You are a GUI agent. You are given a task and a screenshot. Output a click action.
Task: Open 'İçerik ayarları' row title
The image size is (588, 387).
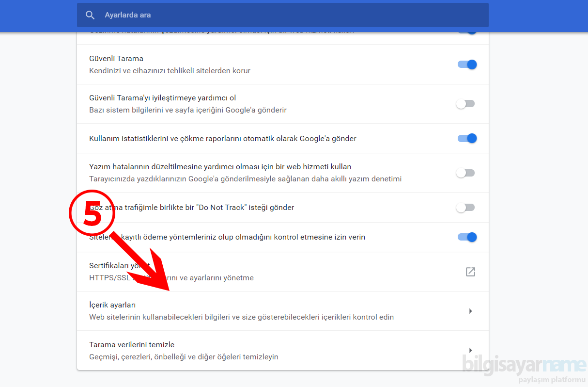point(112,305)
